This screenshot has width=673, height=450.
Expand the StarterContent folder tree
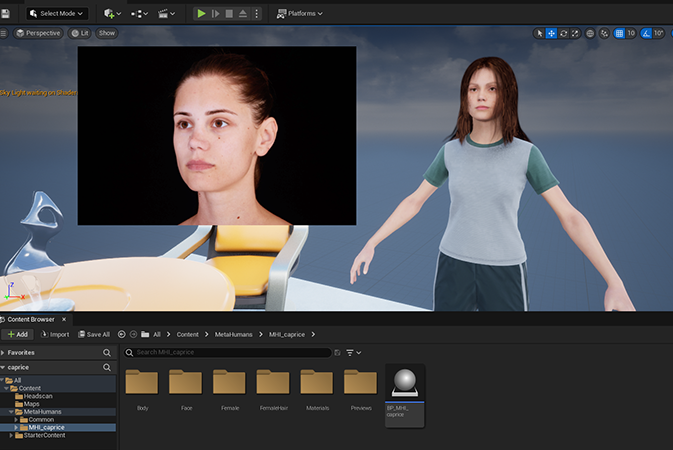pos(10,435)
